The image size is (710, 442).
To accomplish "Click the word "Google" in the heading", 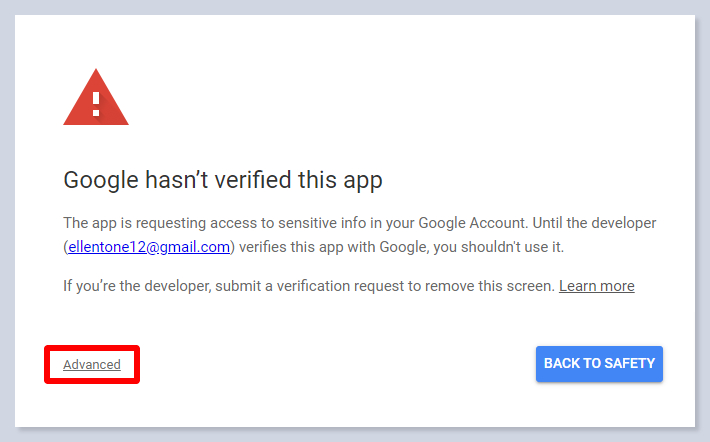I will pos(103,181).
